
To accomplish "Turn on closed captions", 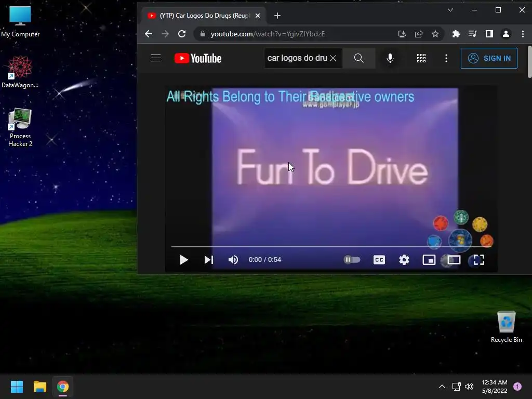I will [379, 260].
